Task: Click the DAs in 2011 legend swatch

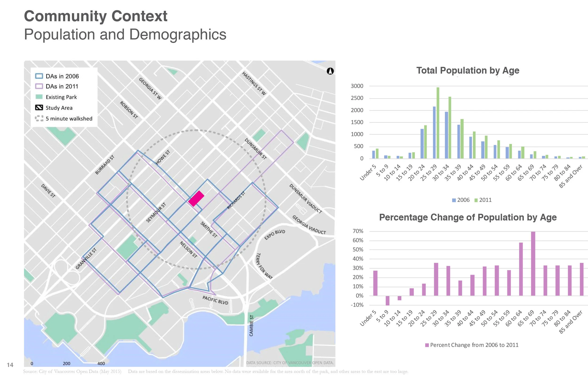Action: [x=39, y=86]
